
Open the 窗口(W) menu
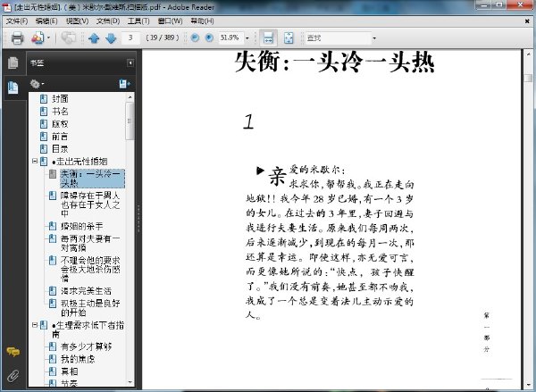(x=170, y=21)
